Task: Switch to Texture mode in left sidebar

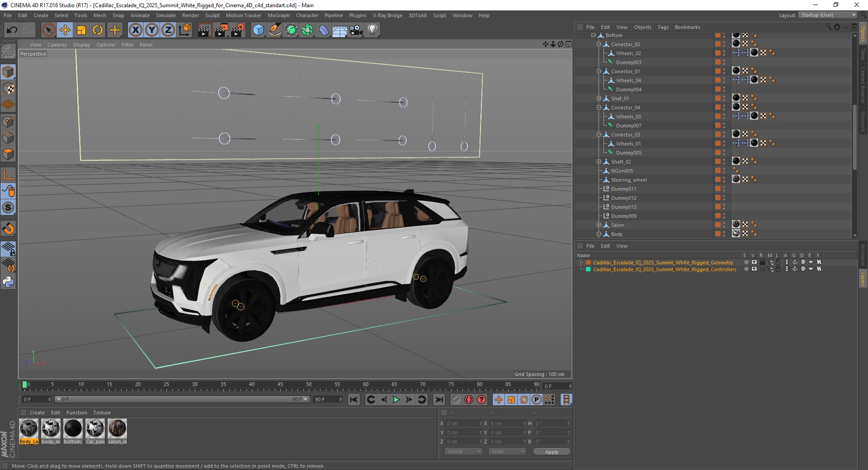Action: click(x=8, y=89)
